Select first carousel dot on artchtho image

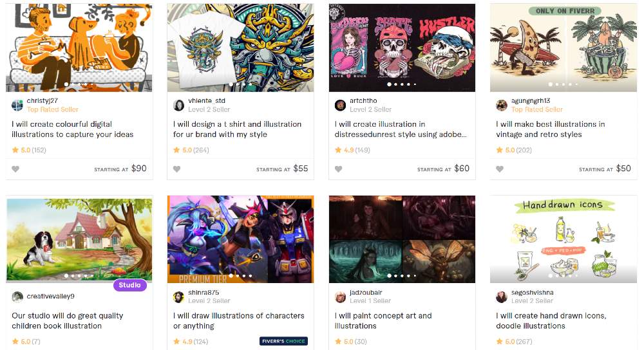(x=389, y=84)
